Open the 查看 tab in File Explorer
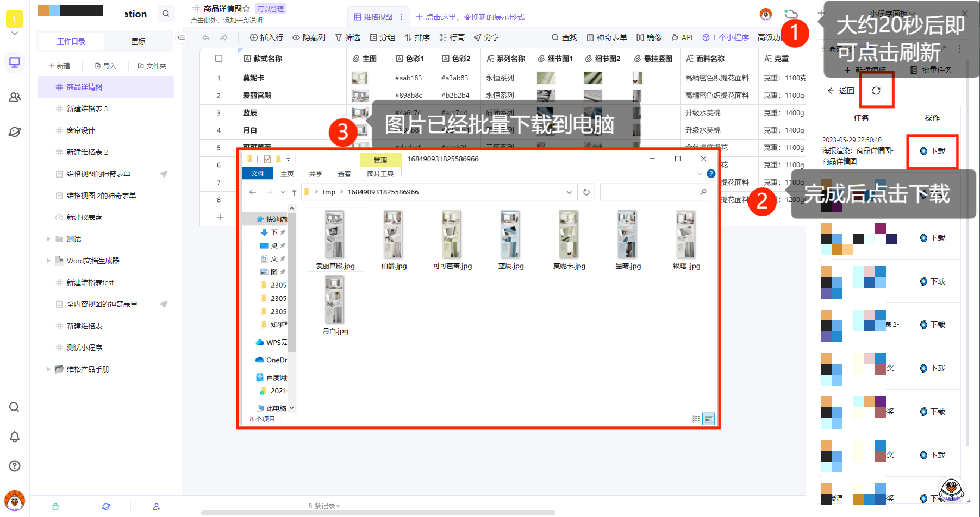The width and height of the screenshot is (980, 517). [344, 174]
